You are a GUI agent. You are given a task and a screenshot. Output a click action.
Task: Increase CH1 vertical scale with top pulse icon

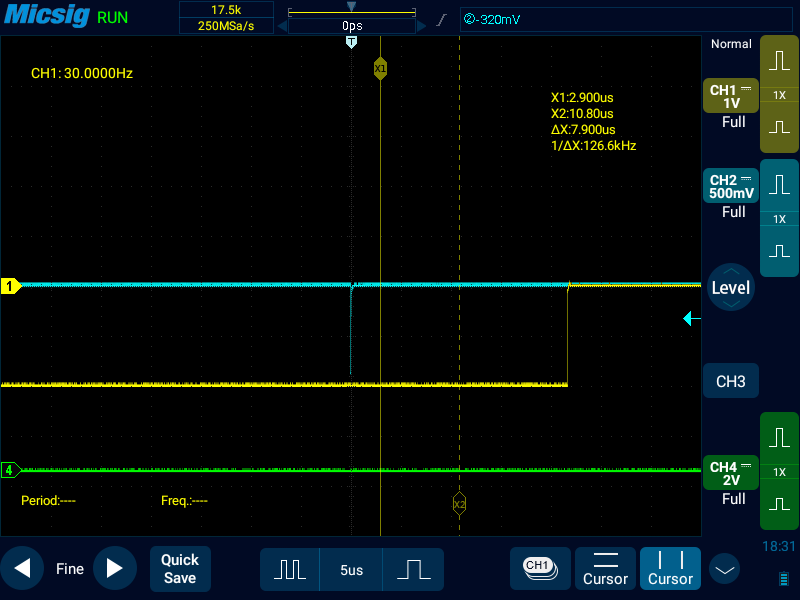780,61
